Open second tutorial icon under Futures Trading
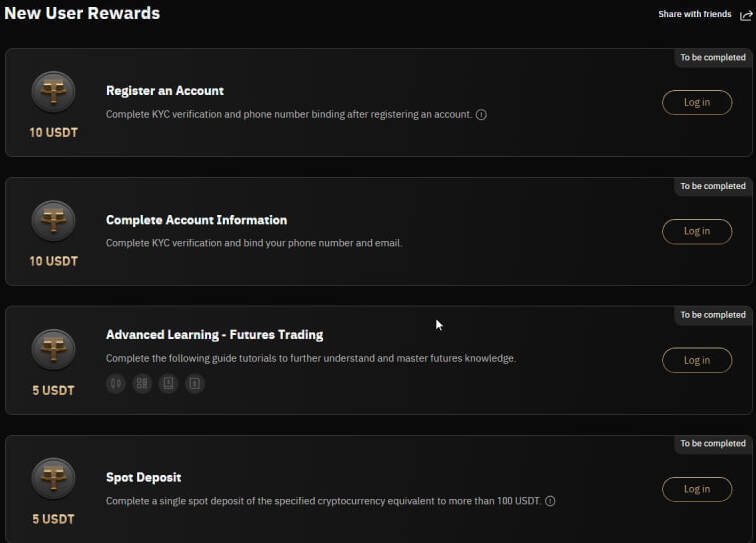This screenshot has height=543, width=756. pos(142,383)
